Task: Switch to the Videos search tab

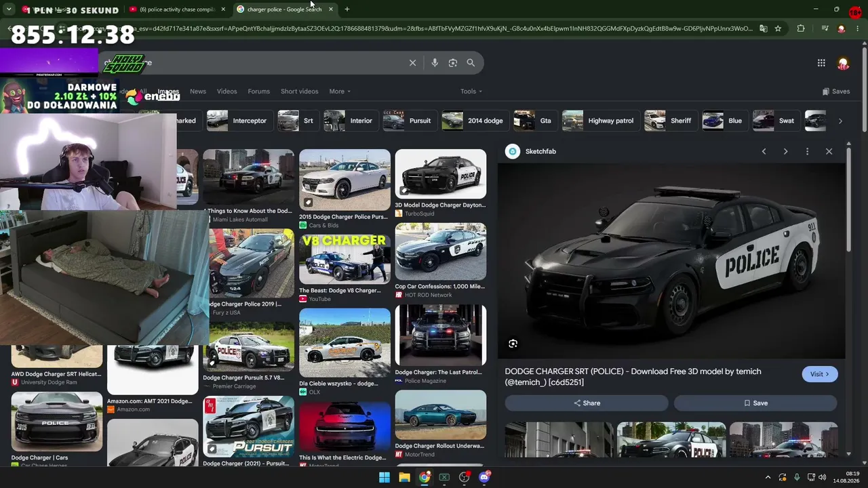Action: coord(227,91)
